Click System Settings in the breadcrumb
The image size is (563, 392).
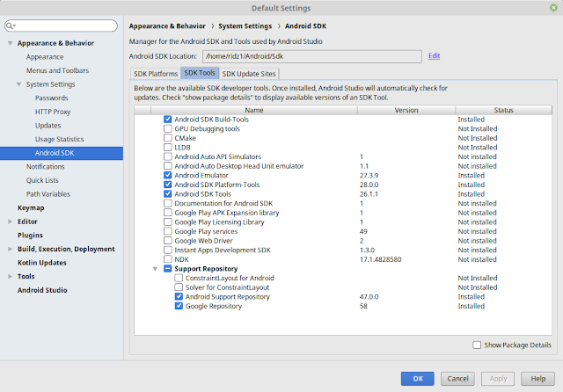coord(245,25)
